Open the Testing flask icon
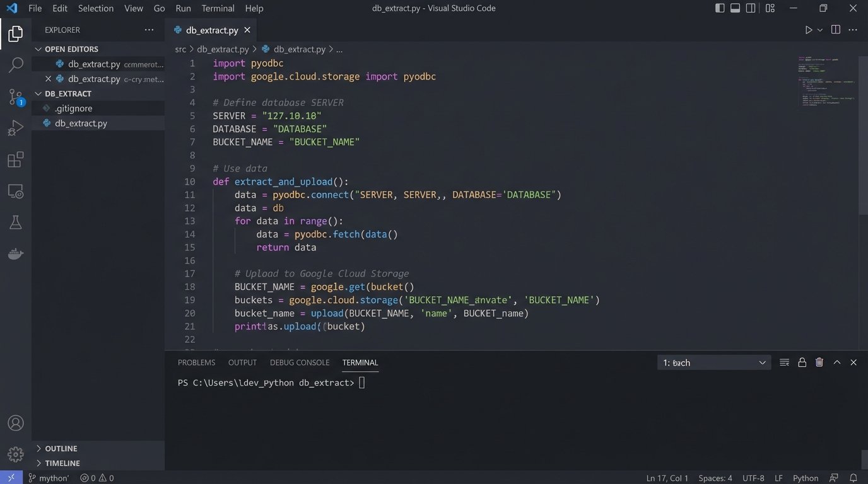Screen dimensions: 868x484 pos(16,222)
